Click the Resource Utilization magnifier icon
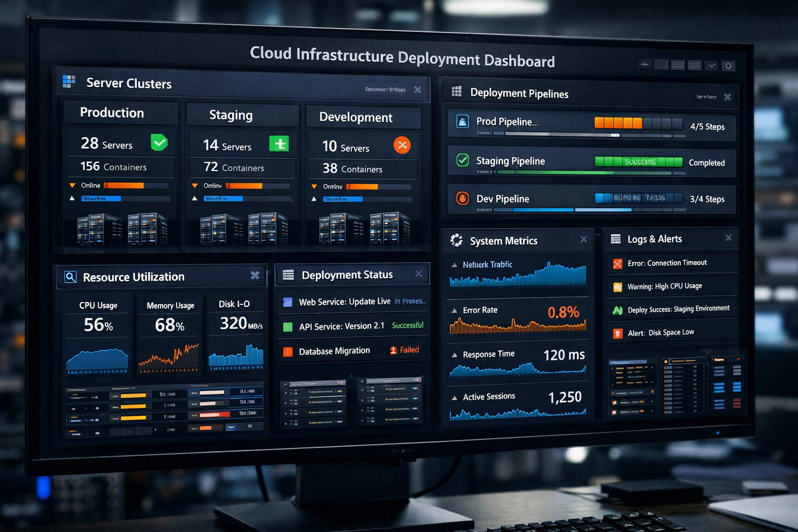This screenshot has width=798, height=532. (70, 277)
